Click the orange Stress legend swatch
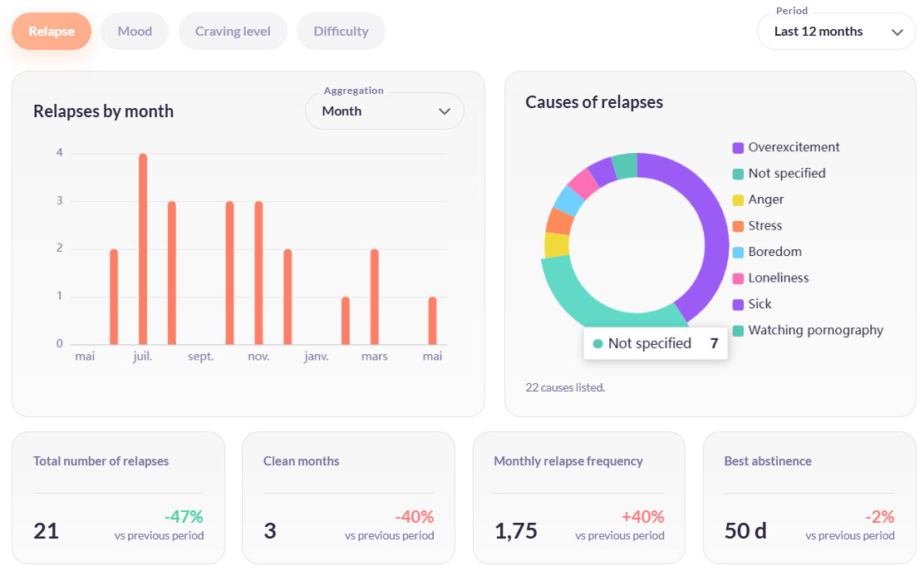 [738, 226]
